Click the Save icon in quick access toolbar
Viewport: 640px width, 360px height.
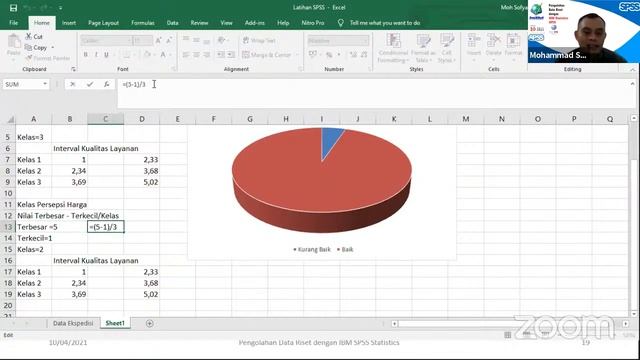tap(13, 7)
